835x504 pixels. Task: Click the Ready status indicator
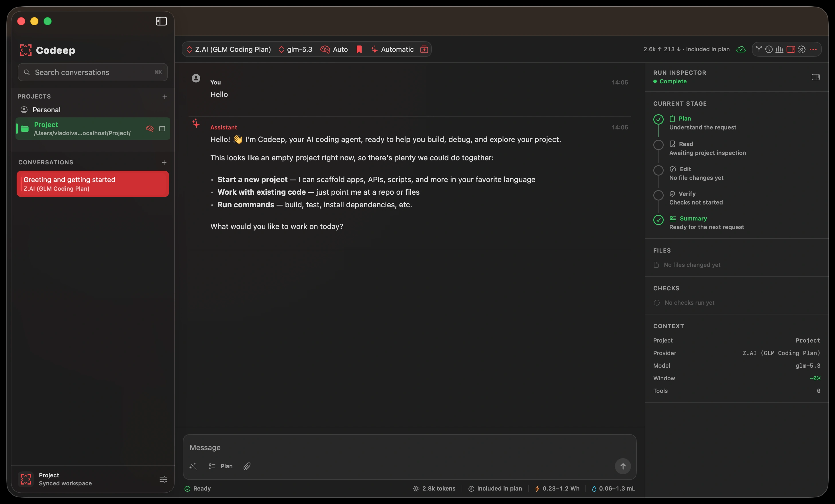click(197, 489)
